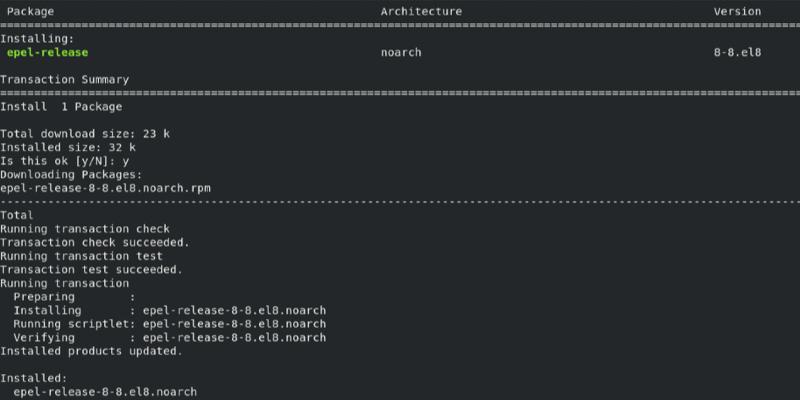Click 'Installed products updated.' line
Image resolution: width=800 pixels, height=400 pixels.
point(91,351)
